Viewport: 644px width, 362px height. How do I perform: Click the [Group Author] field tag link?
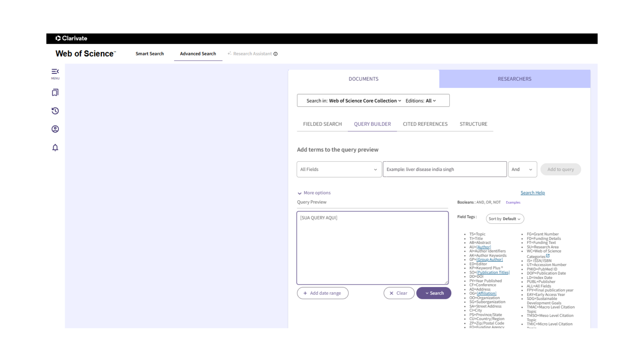coord(489,260)
